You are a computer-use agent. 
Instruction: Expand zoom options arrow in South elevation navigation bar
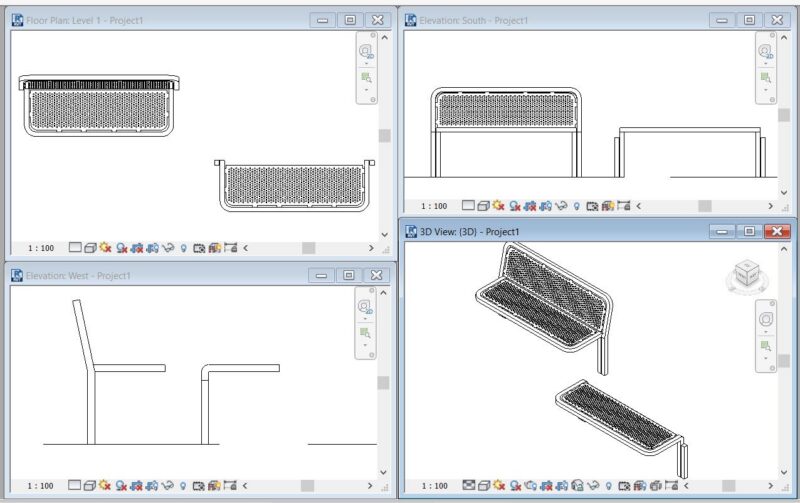pos(765,90)
